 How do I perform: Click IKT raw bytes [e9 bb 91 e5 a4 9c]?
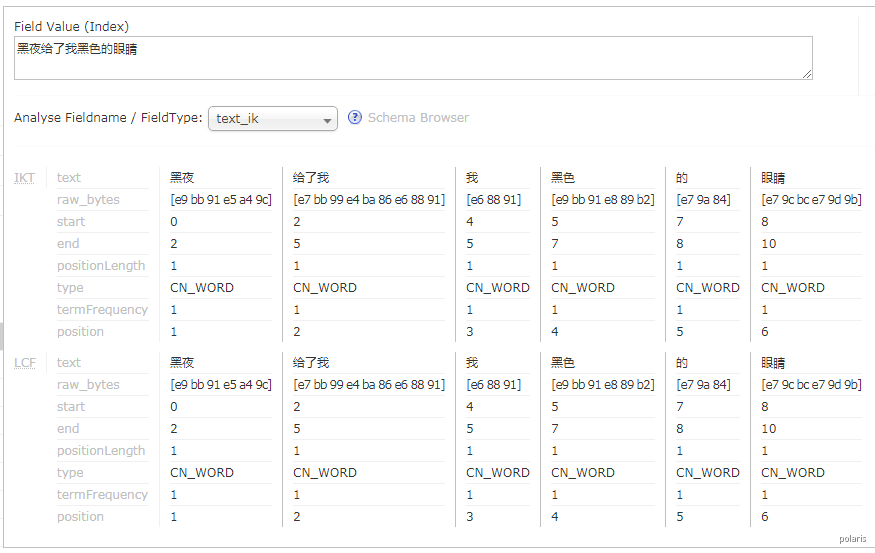tap(221, 200)
